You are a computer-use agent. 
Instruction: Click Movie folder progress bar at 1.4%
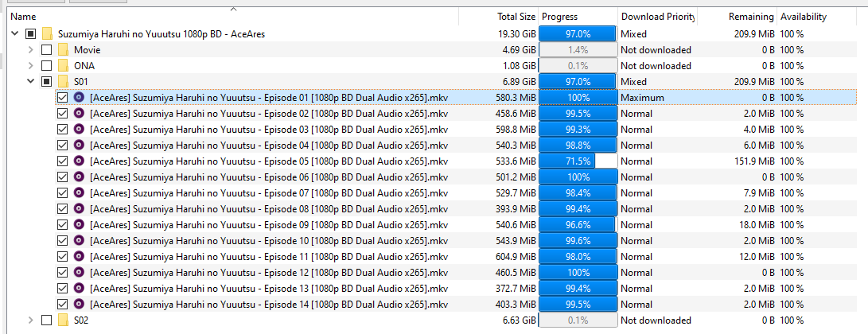[578, 50]
